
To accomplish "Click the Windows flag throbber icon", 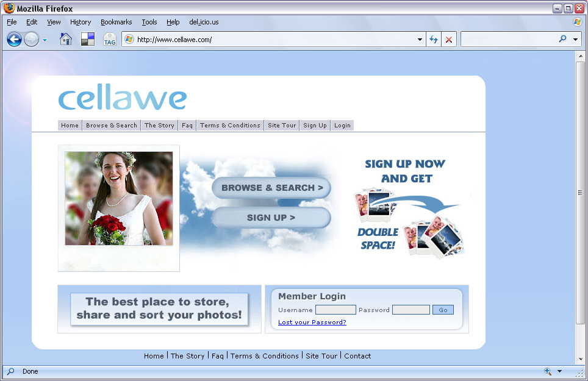I will [578, 22].
